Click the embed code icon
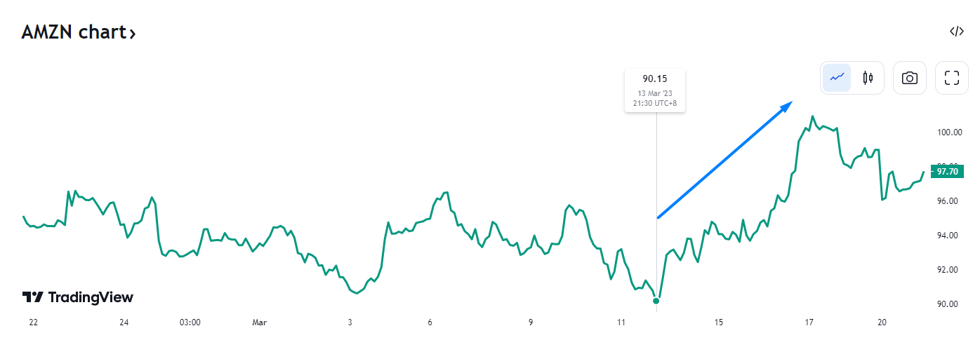The height and width of the screenshot is (340, 980). point(956,31)
